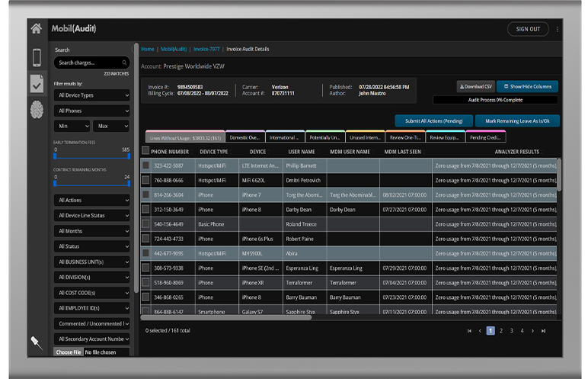Open the audit checkmark document icon
Viewport: 588px width, 379px height.
coord(36,84)
